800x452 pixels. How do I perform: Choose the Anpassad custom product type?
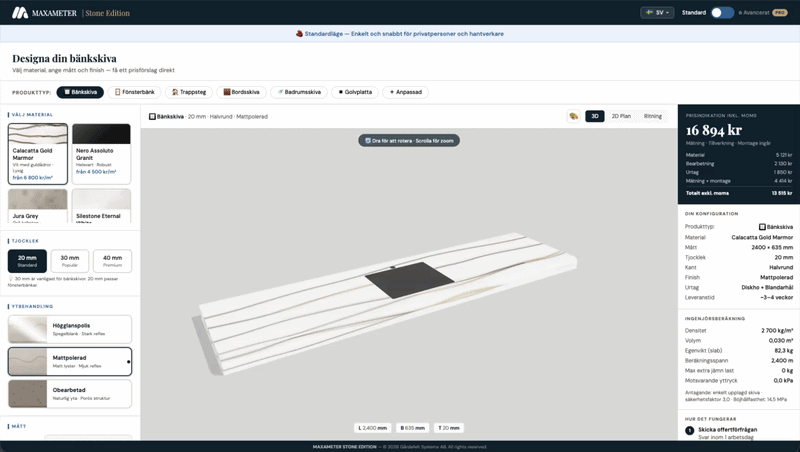(x=406, y=92)
